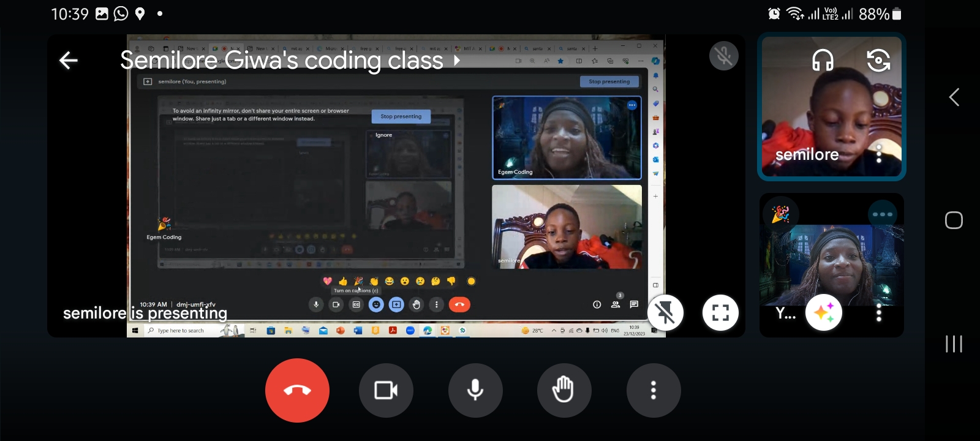Tap the Android home button
This screenshot has height=441, width=980.
[x=954, y=221]
